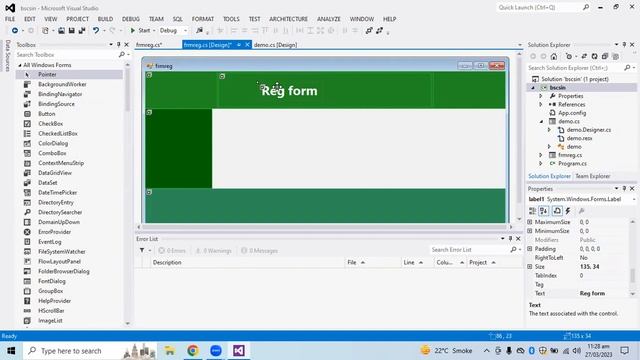Select the dark green left panel on form

tap(178, 148)
